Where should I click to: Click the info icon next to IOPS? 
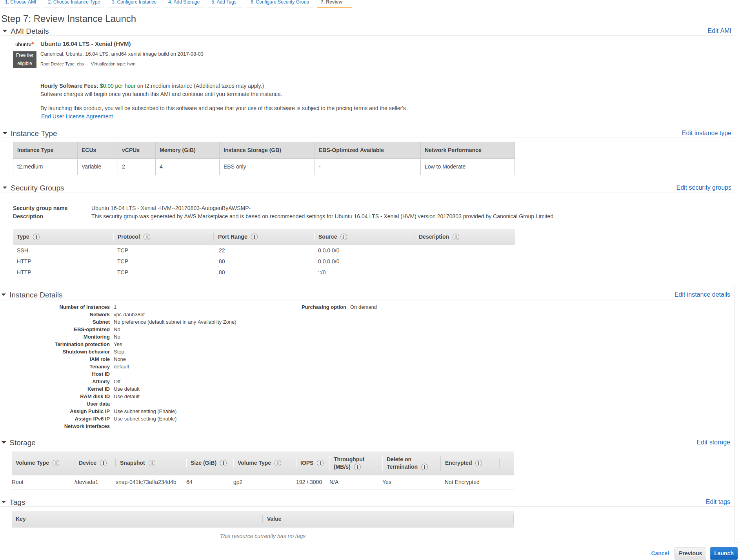pos(320,463)
